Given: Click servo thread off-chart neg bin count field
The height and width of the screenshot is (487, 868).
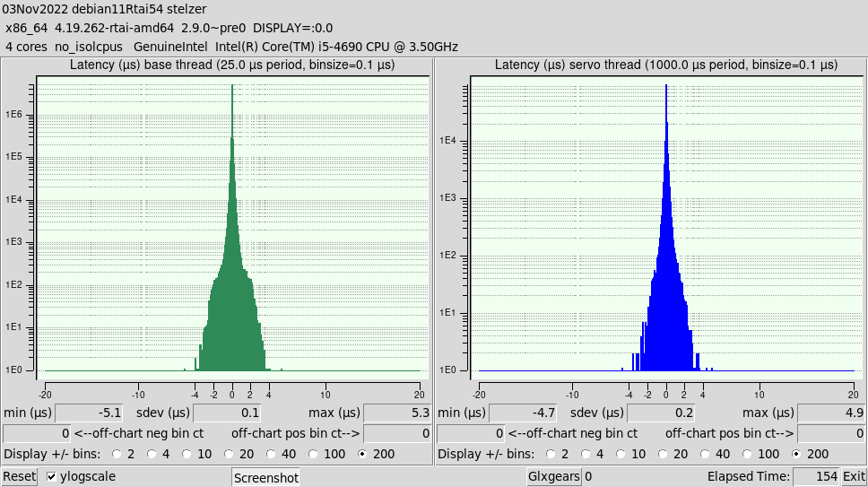Looking at the screenshot, I should click(x=471, y=433).
